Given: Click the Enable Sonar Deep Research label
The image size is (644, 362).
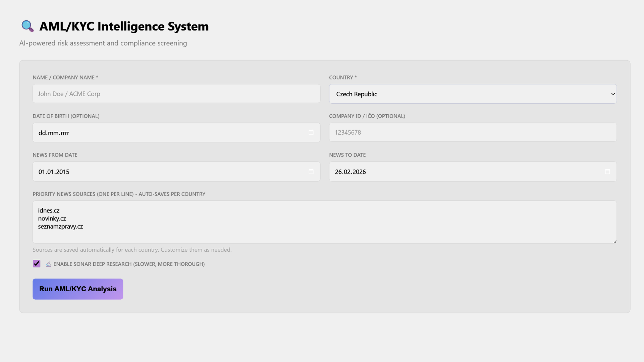Looking at the screenshot, I should click(x=129, y=264).
